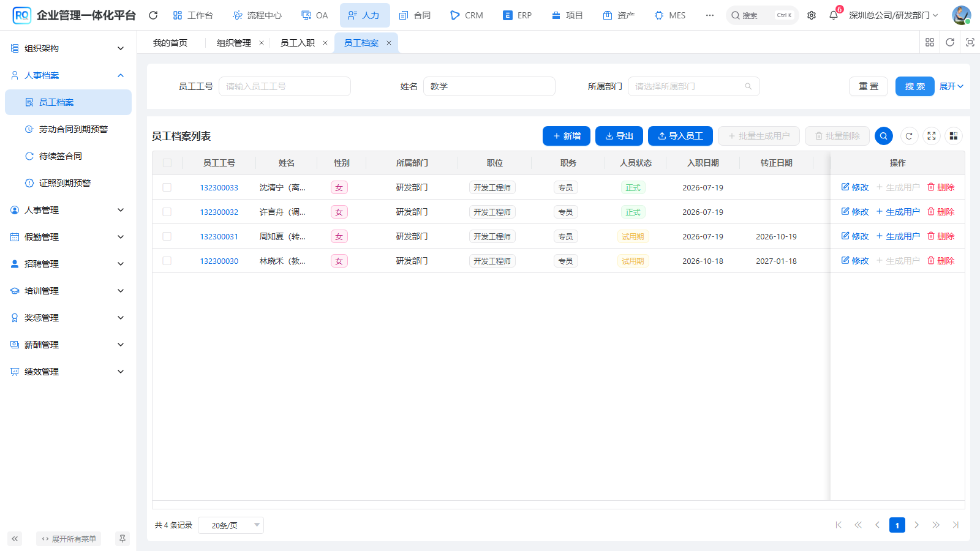Jump back pages double arrow

[x=858, y=525]
